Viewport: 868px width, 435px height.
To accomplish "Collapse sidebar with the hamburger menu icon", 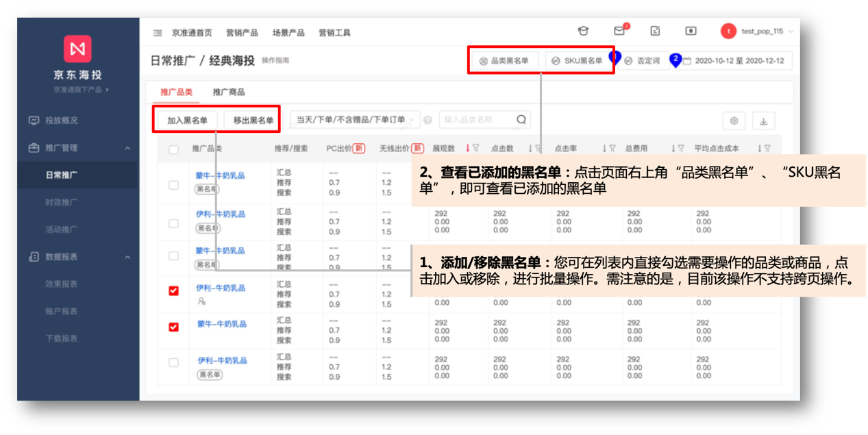I will (158, 33).
